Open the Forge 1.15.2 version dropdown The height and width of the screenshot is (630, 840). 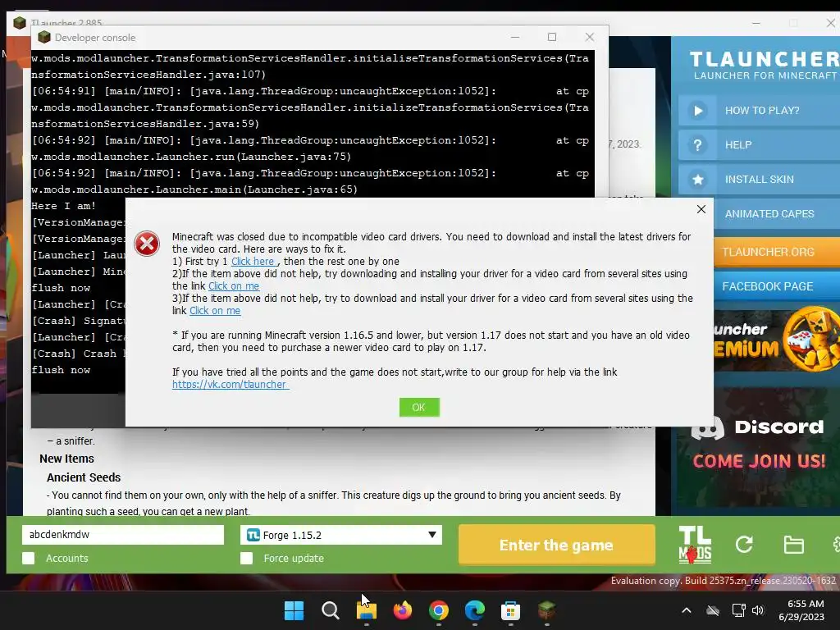coord(341,535)
